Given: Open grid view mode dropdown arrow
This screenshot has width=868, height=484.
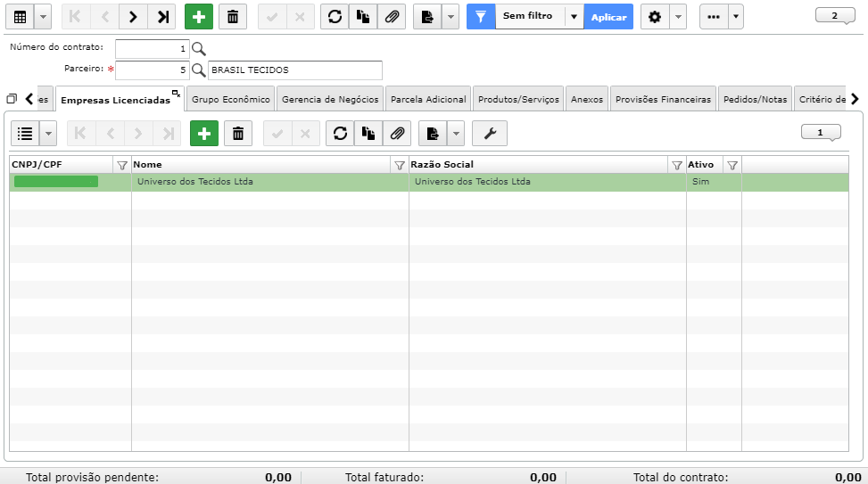Looking at the screenshot, I should click(43, 17).
